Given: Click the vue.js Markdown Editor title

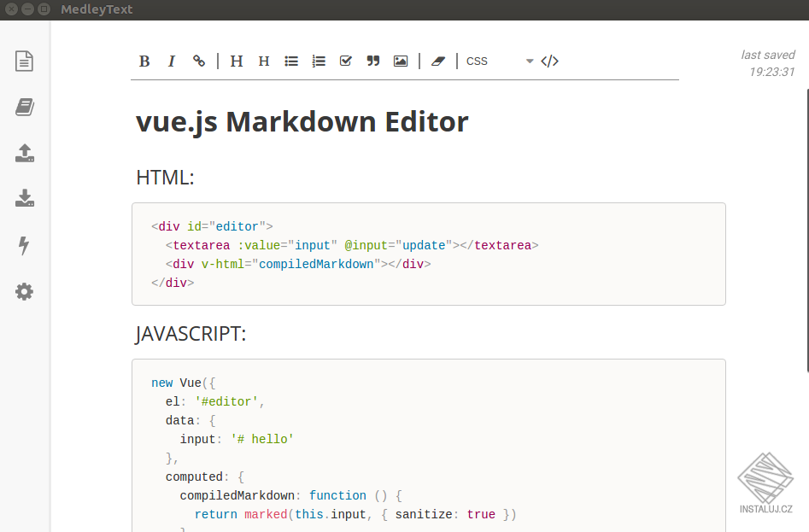Looking at the screenshot, I should click(302, 123).
